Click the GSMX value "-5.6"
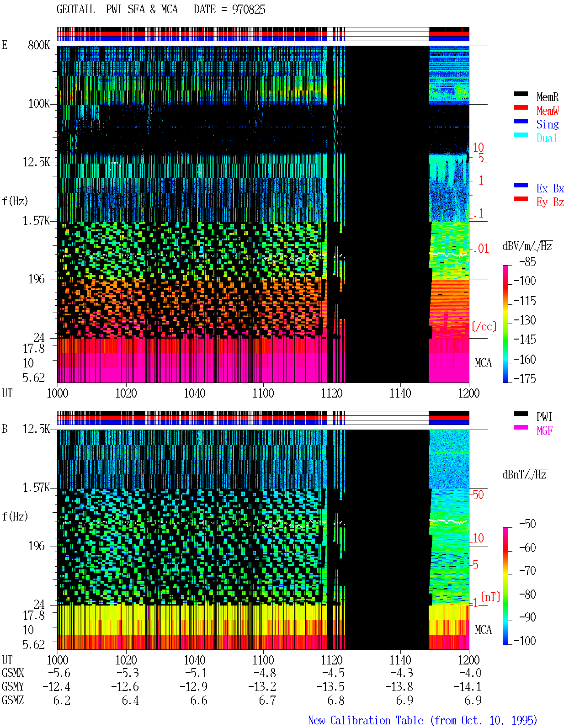The image size is (585, 728). pyautogui.click(x=59, y=673)
